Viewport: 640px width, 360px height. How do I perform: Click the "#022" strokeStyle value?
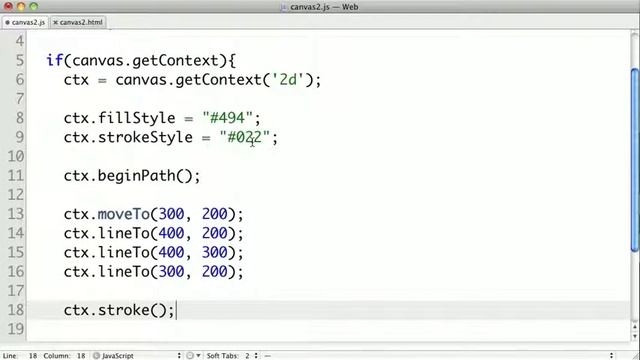[244, 137]
